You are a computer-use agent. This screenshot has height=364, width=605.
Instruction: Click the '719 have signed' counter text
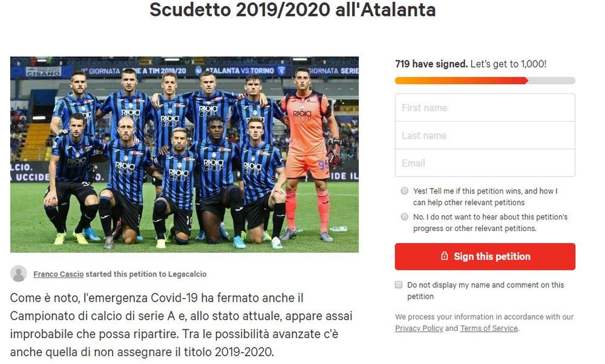tap(431, 64)
